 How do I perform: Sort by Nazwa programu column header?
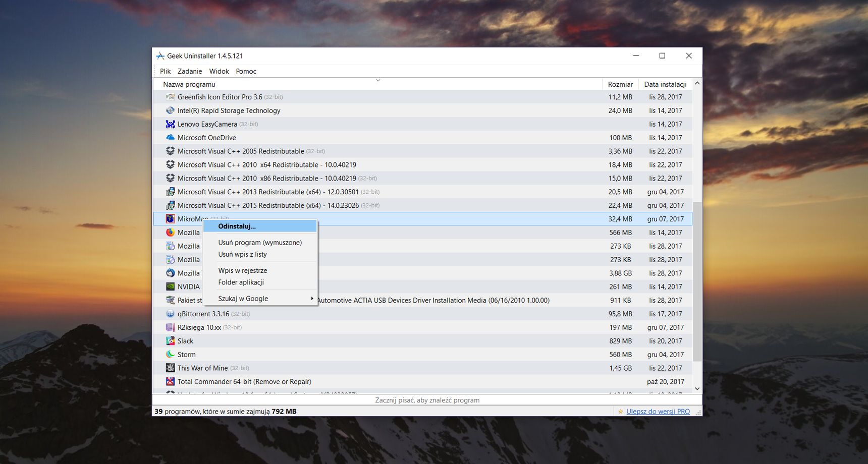(x=377, y=84)
